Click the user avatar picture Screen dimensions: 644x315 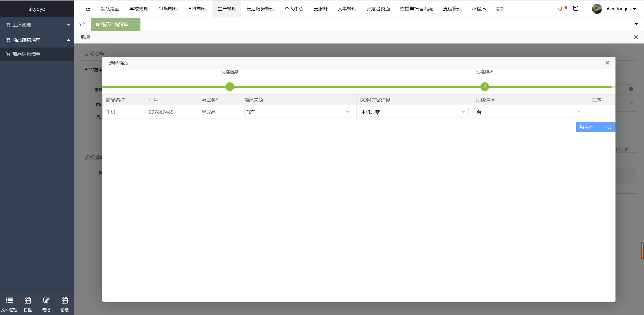coord(597,9)
